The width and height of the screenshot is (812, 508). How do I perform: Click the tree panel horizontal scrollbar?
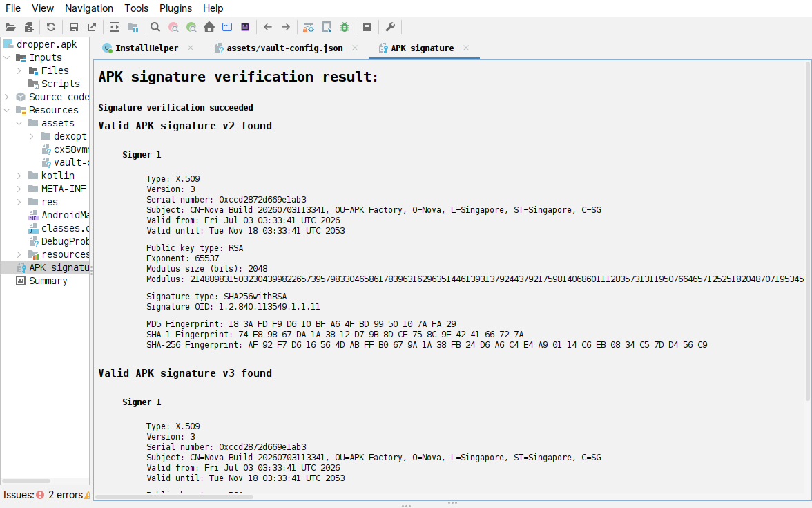[x=26, y=481]
